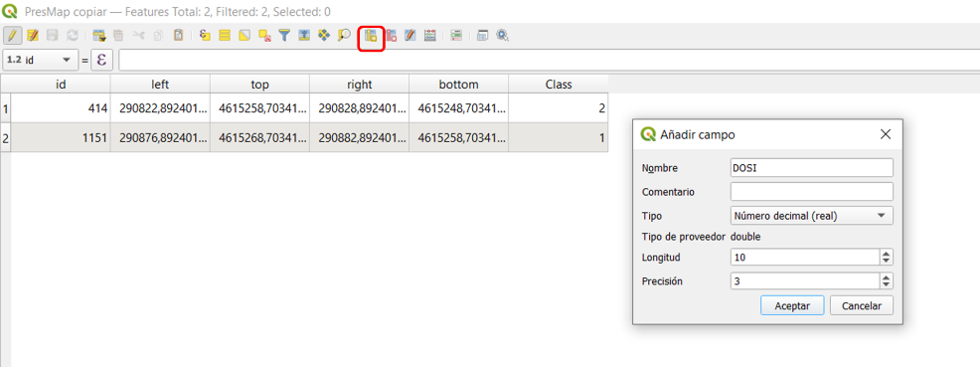Open organize columns icon with pencil
Viewport: 980px width, 367px height.
click(x=410, y=36)
